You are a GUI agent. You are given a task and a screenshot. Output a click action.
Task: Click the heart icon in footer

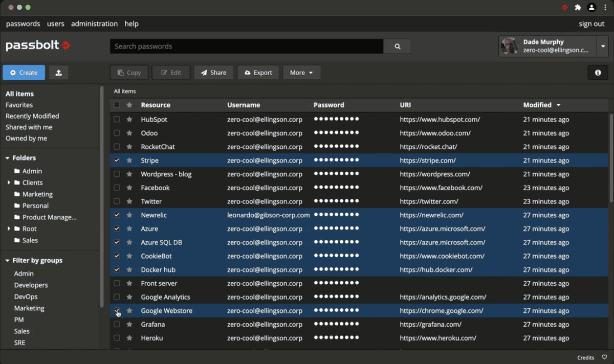point(604,357)
